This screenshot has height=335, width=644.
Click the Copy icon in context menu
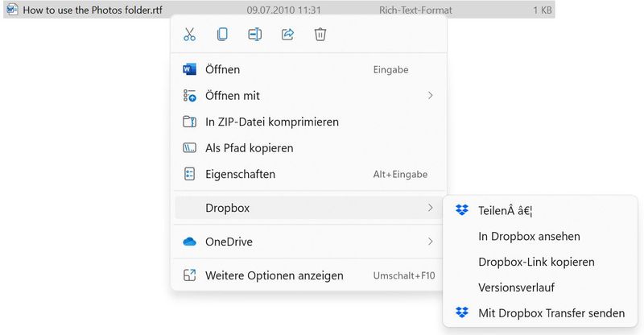point(222,35)
